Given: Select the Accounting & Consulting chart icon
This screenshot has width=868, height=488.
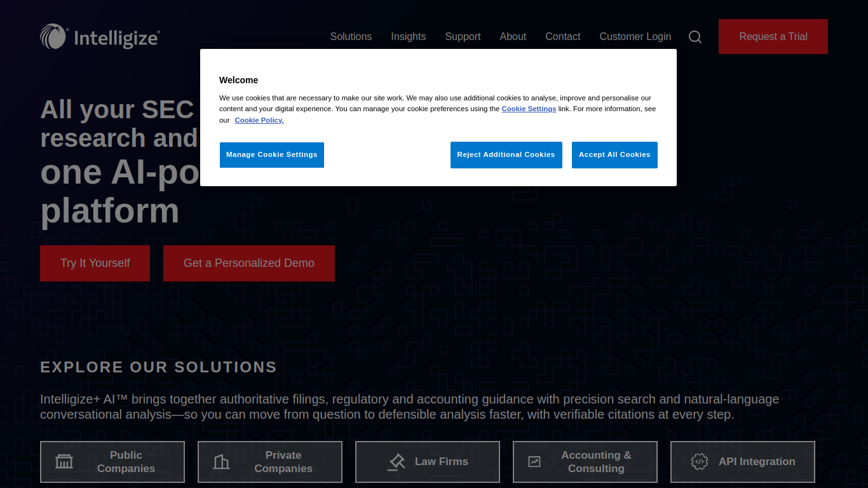Looking at the screenshot, I should (x=534, y=462).
